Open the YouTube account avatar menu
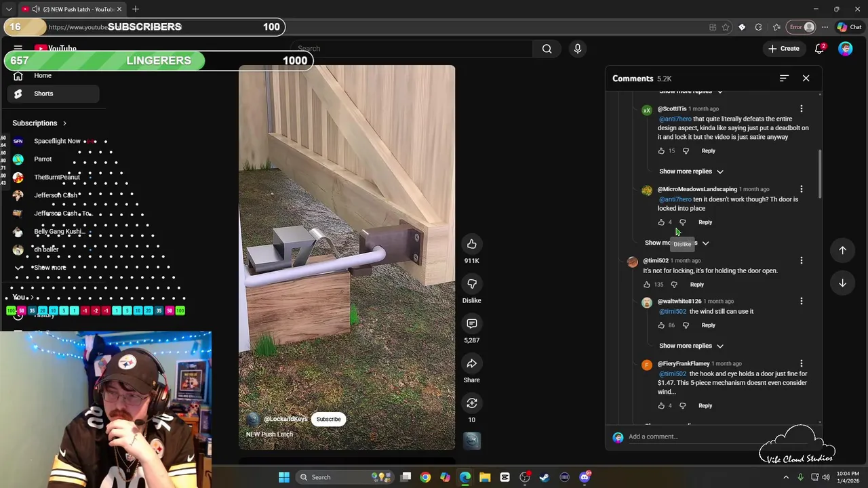868x488 pixels. click(x=845, y=49)
